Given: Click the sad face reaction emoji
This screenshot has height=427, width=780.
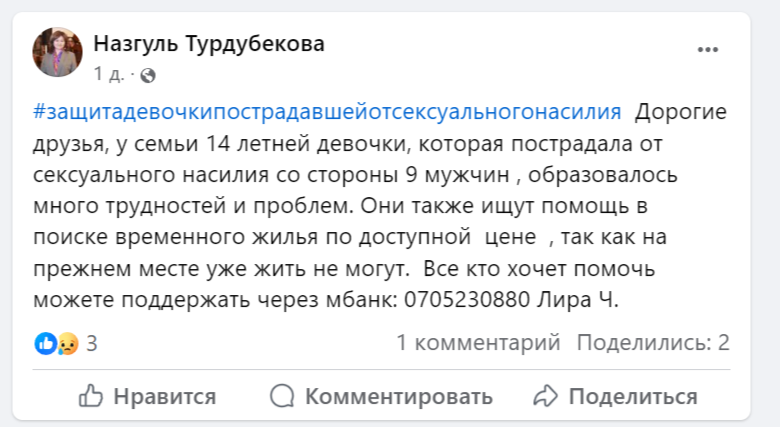Looking at the screenshot, I should (66, 343).
